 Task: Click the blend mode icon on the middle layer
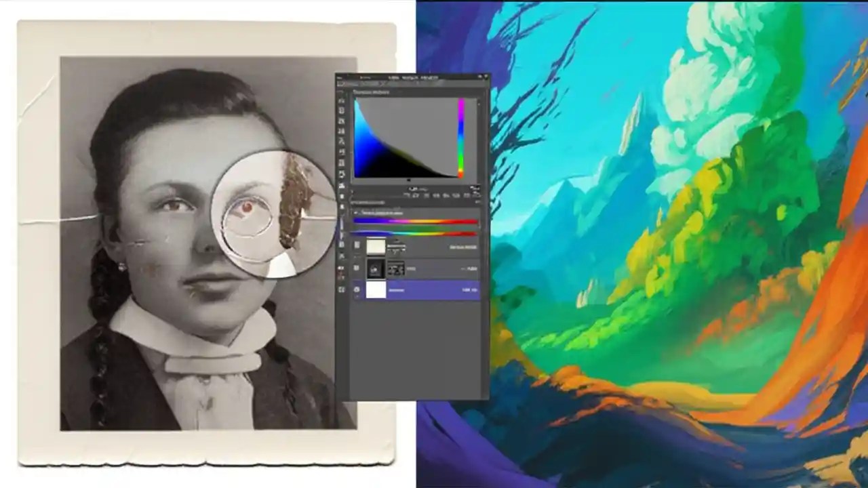pyautogui.click(x=397, y=268)
